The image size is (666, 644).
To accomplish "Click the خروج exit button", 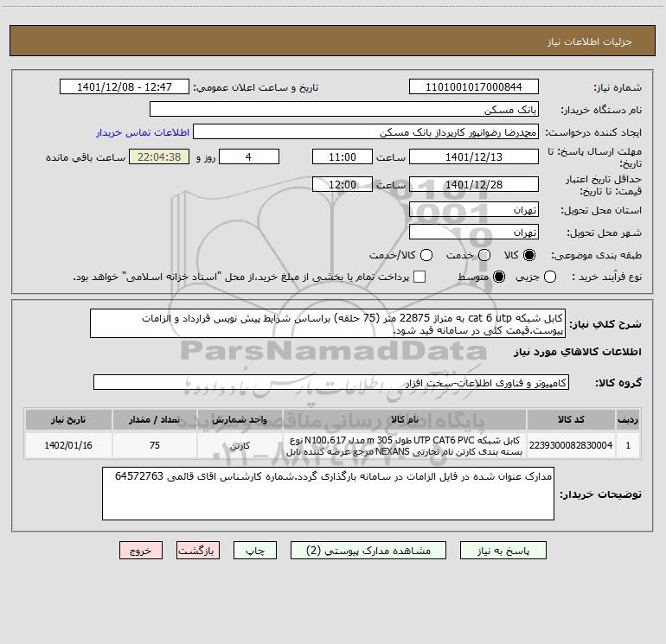I will pos(141,551).
